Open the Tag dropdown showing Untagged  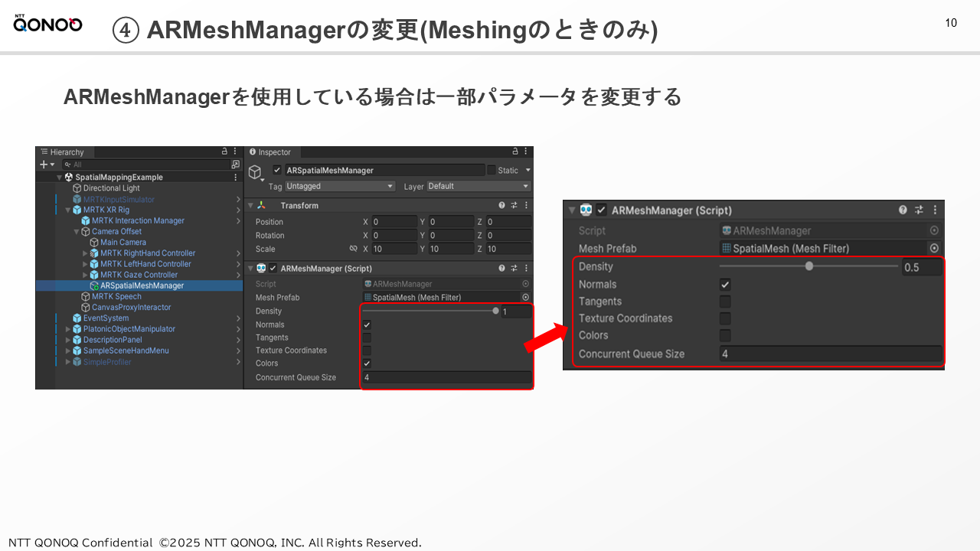pyautogui.click(x=340, y=186)
